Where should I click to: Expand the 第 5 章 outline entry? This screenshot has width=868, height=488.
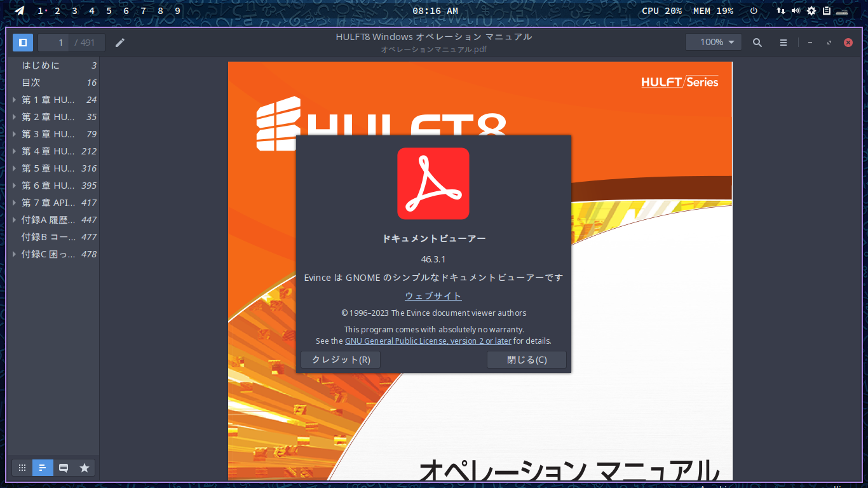(x=15, y=168)
